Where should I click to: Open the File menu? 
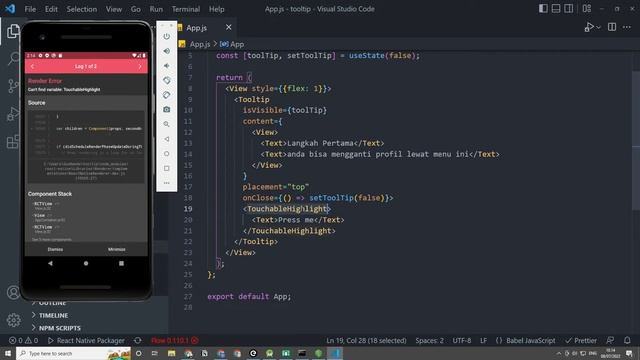point(30,9)
